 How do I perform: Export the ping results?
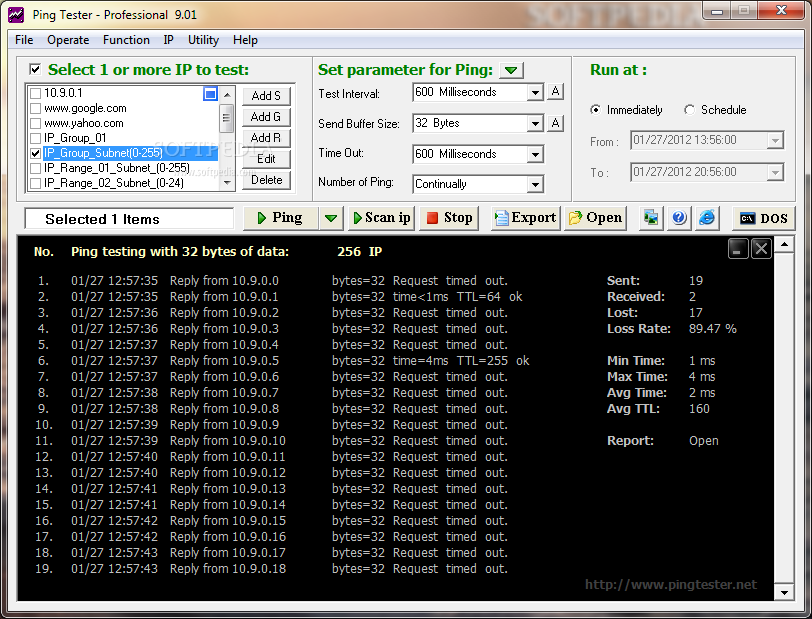[525, 218]
